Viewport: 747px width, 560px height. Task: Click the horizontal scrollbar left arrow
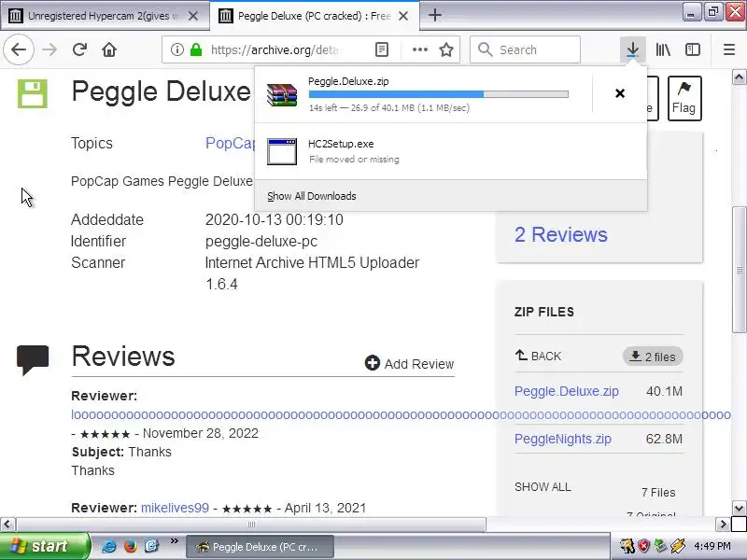pos(7,525)
